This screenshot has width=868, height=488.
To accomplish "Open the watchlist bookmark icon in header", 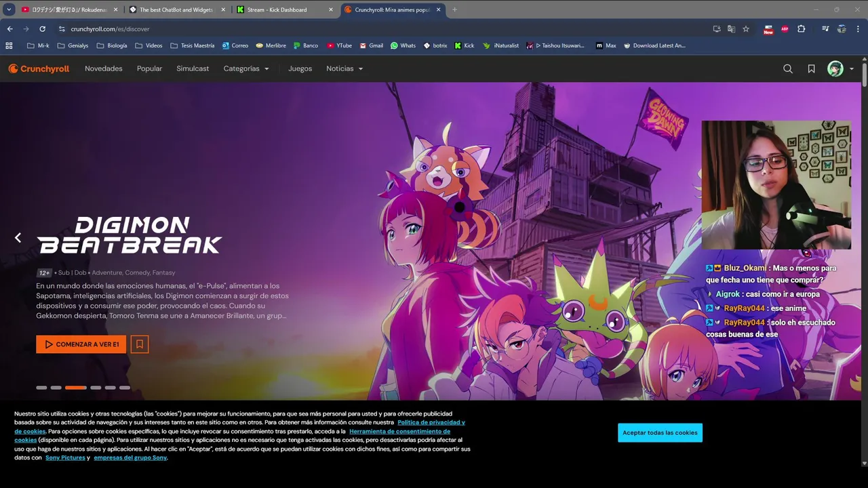I will [811, 68].
